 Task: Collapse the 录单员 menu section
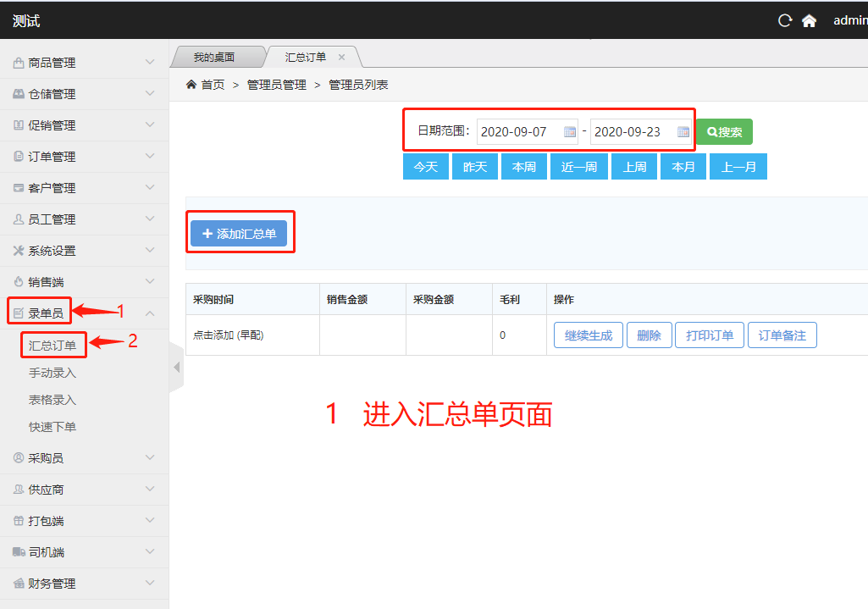click(x=150, y=313)
